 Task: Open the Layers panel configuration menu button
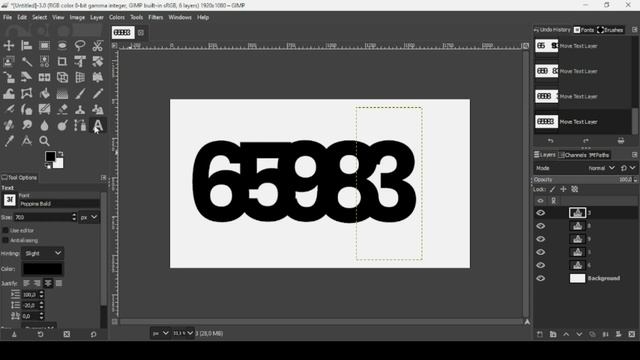click(634, 155)
